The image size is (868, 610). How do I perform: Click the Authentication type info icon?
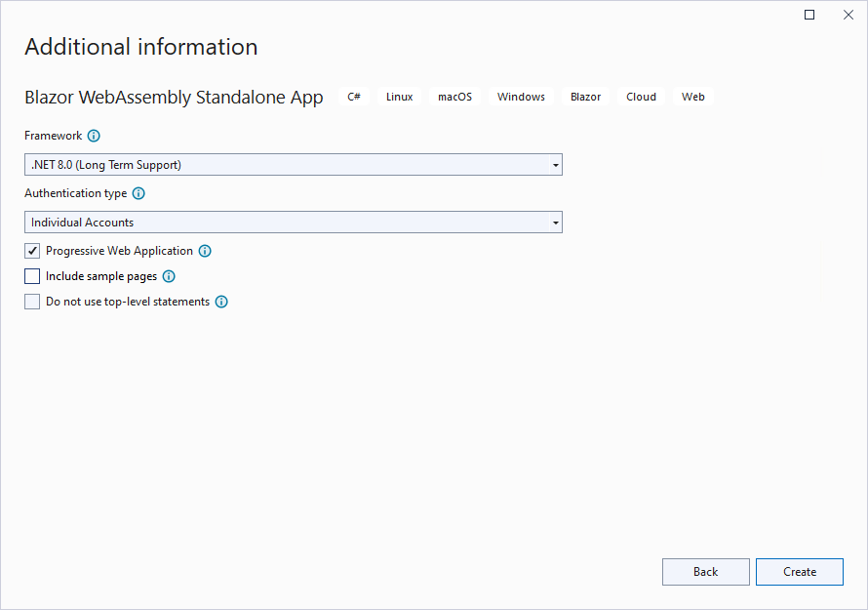pos(138,193)
